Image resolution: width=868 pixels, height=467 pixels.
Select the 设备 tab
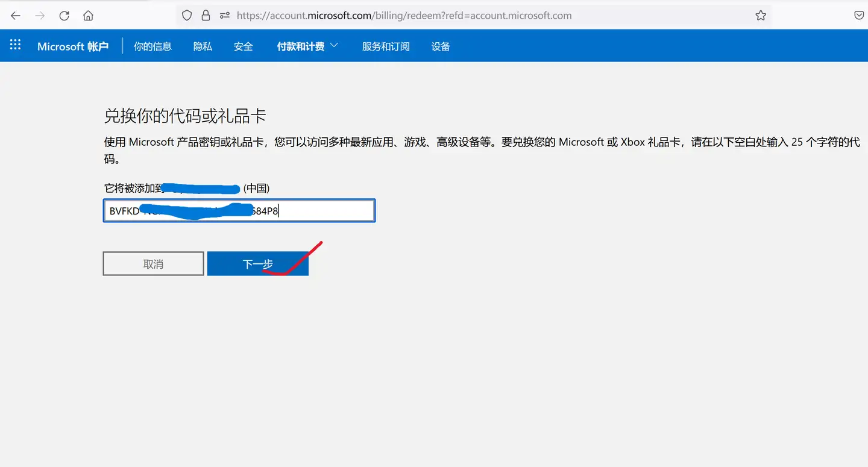pyautogui.click(x=441, y=46)
